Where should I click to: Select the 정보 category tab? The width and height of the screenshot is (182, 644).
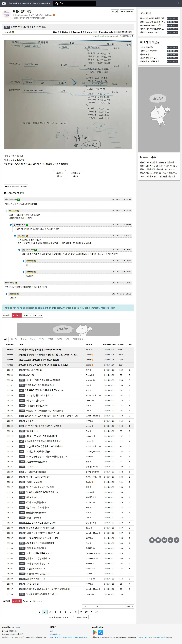point(24,339)
